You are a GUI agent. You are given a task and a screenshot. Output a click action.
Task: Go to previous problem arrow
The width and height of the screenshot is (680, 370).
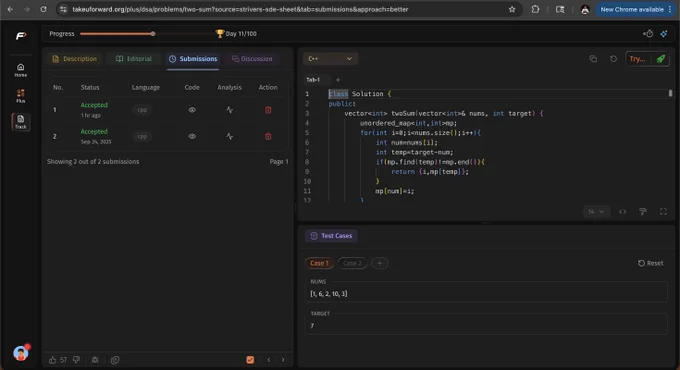coord(269,360)
